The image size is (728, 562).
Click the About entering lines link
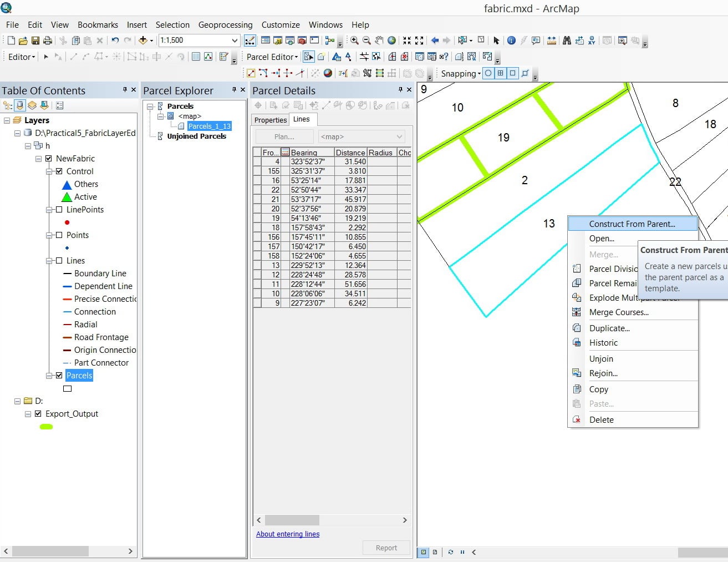tap(288, 534)
